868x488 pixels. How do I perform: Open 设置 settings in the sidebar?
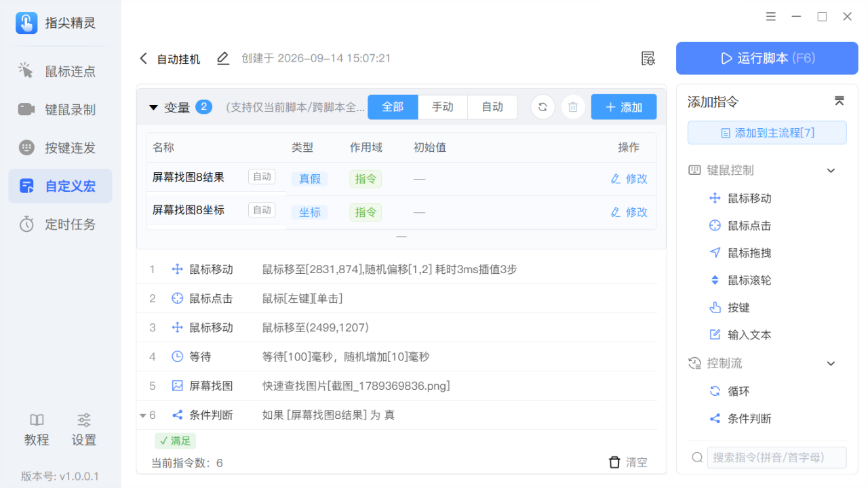tap(84, 430)
